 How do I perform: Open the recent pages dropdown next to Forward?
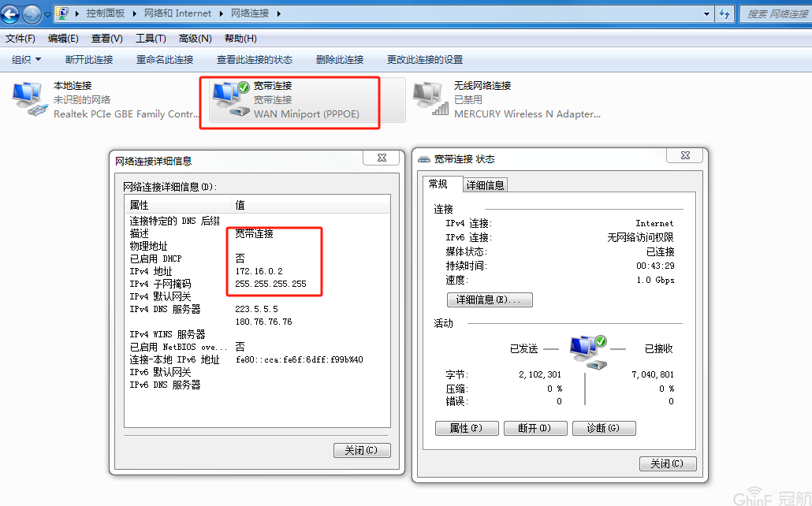(x=47, y=14)
